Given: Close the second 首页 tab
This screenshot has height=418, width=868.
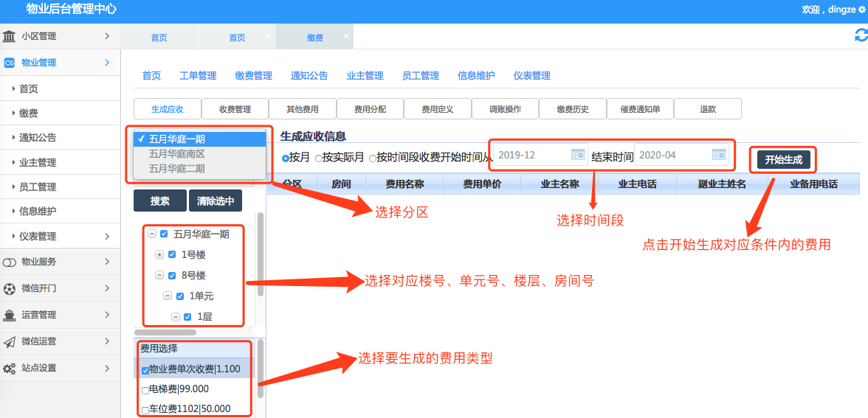Looking at the screenshot, I should pyautogui.click(x=268, y=36).
